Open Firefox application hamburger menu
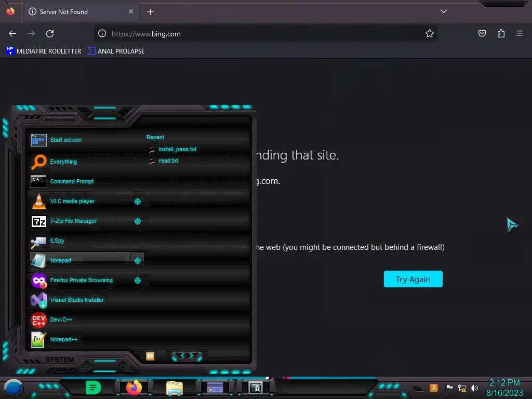532x399 pixels. pyautogui.click(x=520, y=34)
